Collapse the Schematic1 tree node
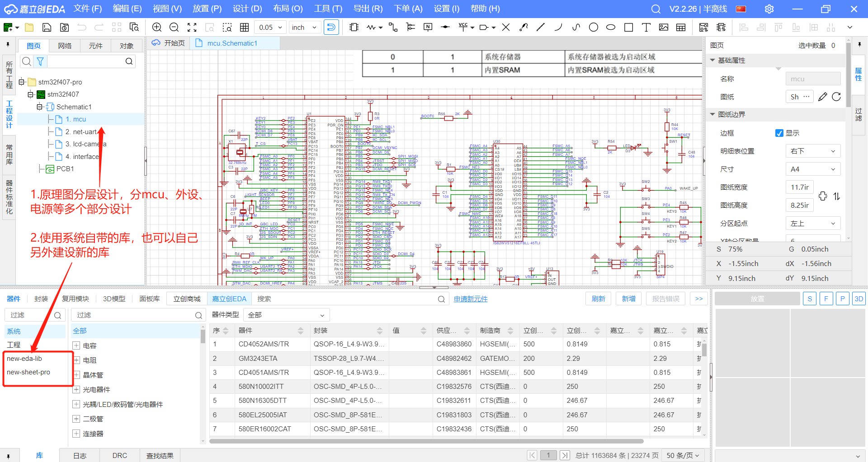The width and height of the screenshot is (868, 462). [39, 107]
